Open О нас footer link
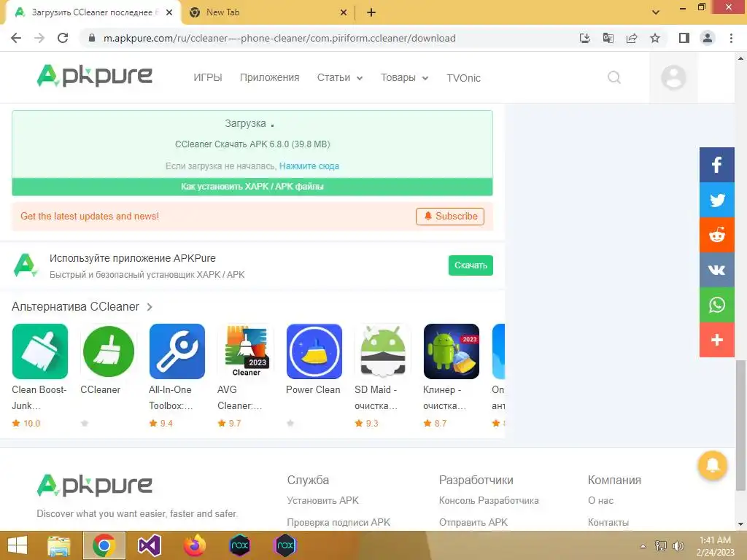Viewport: 747px width, 560px height. [x=600, y=500]
